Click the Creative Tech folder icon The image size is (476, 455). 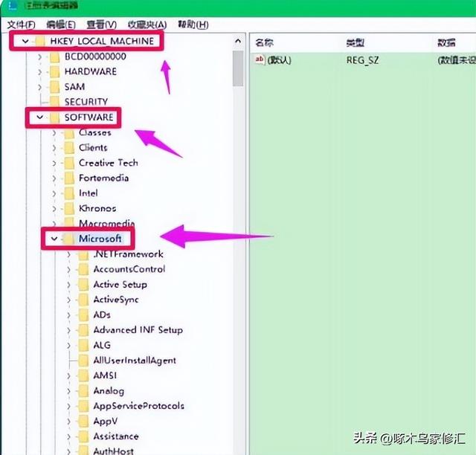pyautogui.click(x=69, y=163)
